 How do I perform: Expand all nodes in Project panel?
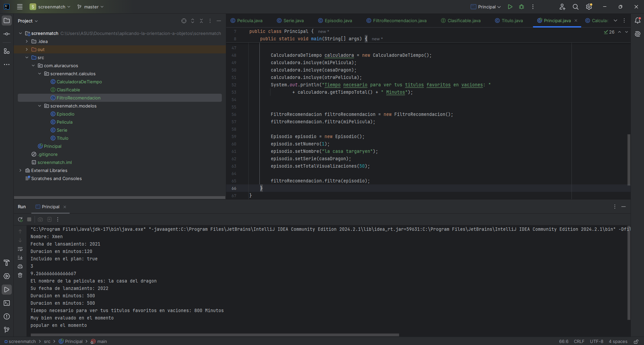pos(193,21)
